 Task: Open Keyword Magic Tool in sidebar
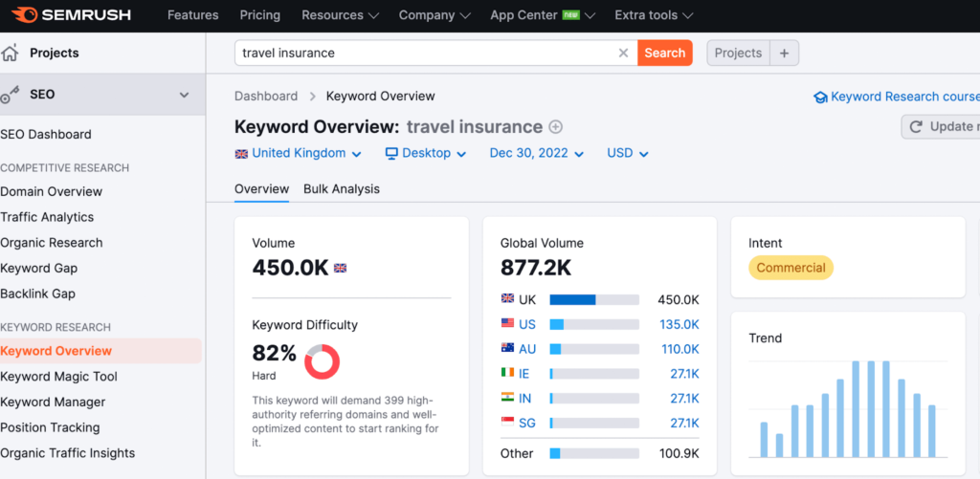click(x=59, y=377)
